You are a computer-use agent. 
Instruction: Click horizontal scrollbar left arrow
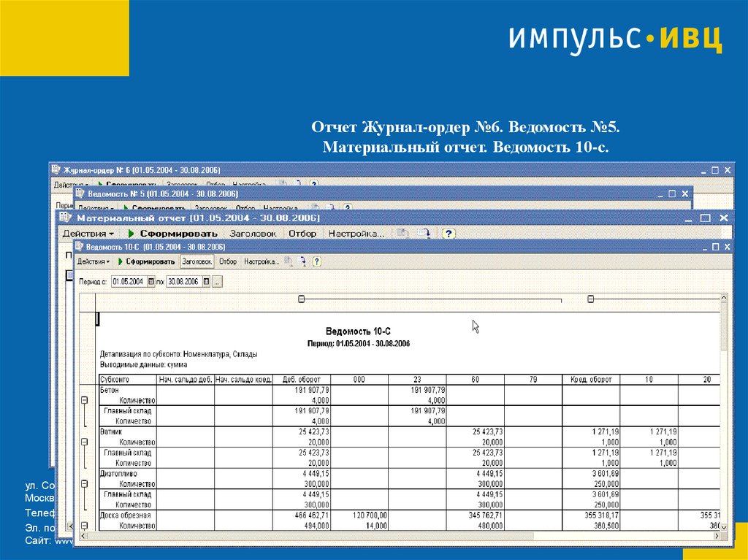point(83,536)
